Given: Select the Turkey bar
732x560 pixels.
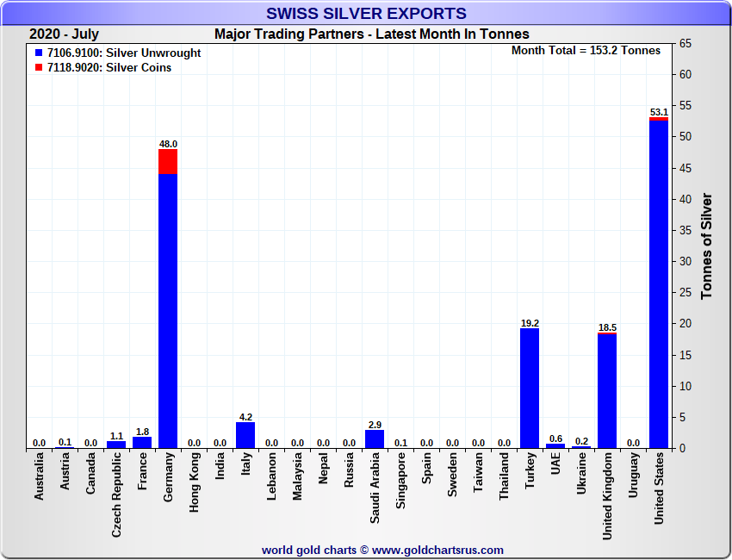Looking at the screenshot, I should [530, 388].
